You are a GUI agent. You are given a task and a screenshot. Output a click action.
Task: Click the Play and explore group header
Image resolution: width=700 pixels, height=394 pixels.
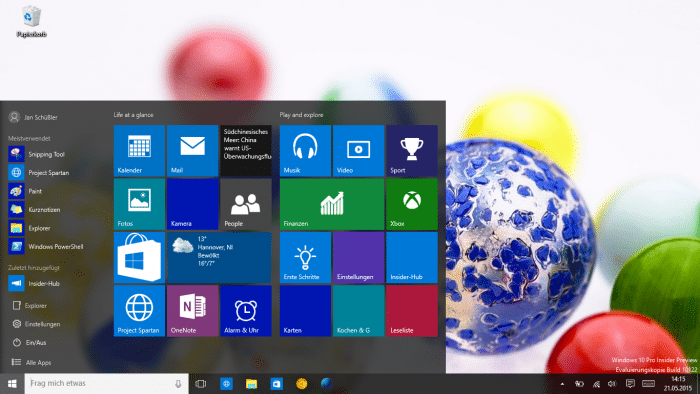pos(301,115)
